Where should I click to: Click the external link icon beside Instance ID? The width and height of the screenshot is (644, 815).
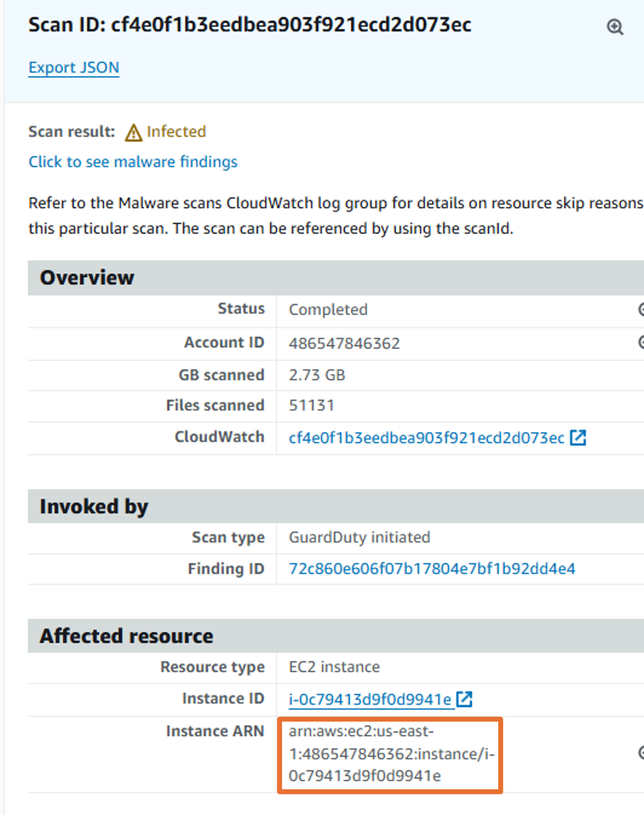(x=464, y=699)
